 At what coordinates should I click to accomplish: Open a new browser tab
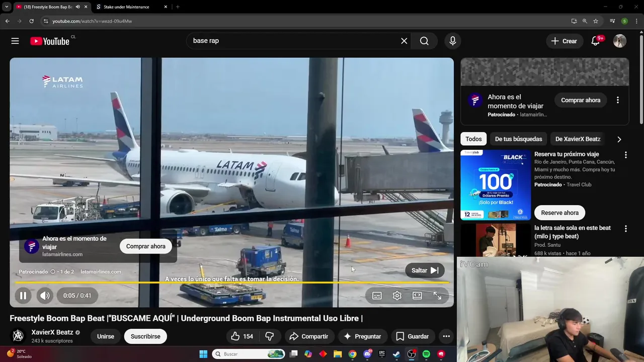178,7
